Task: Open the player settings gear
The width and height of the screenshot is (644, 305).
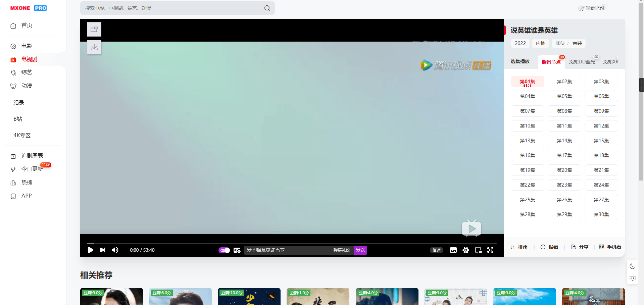Action: point(466,250)
